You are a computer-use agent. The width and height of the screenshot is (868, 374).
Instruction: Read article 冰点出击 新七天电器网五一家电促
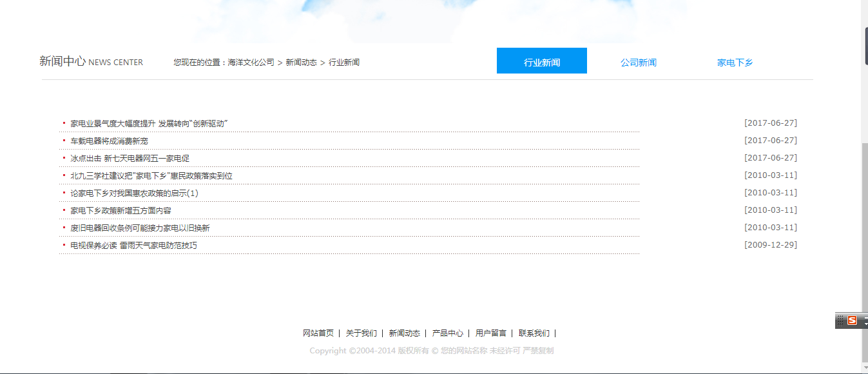tap(130, 158)
